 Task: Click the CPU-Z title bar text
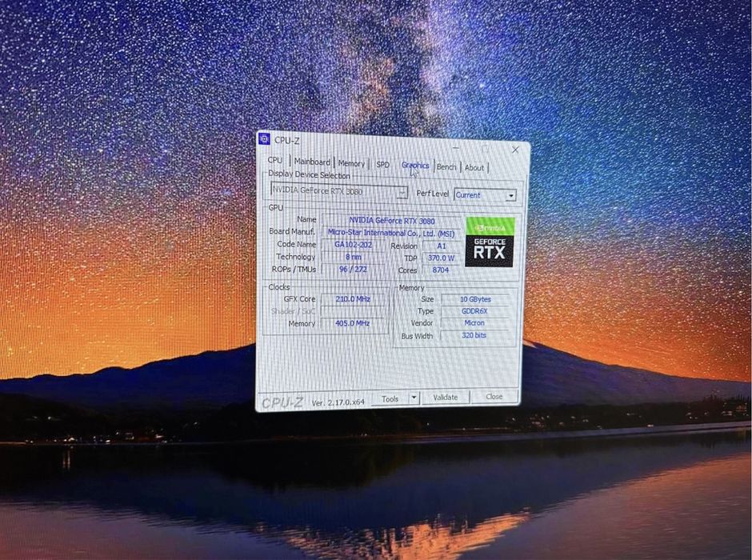pos(286,141)
